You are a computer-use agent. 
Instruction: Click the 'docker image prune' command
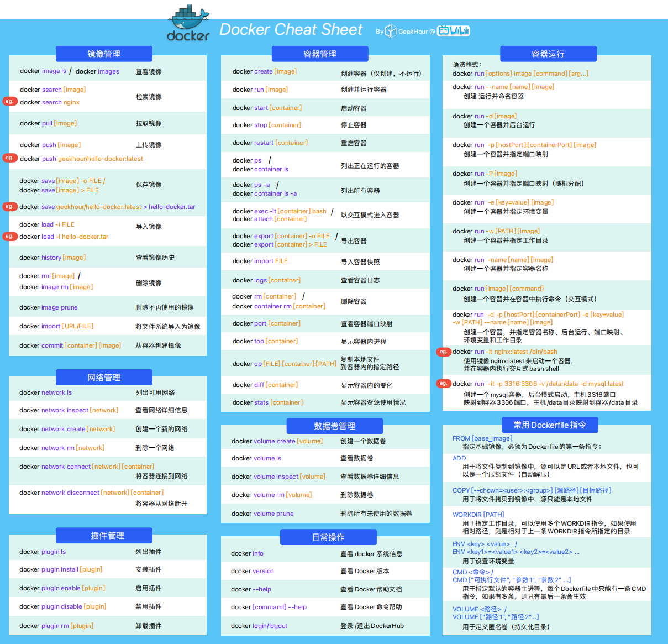point(48,307)
